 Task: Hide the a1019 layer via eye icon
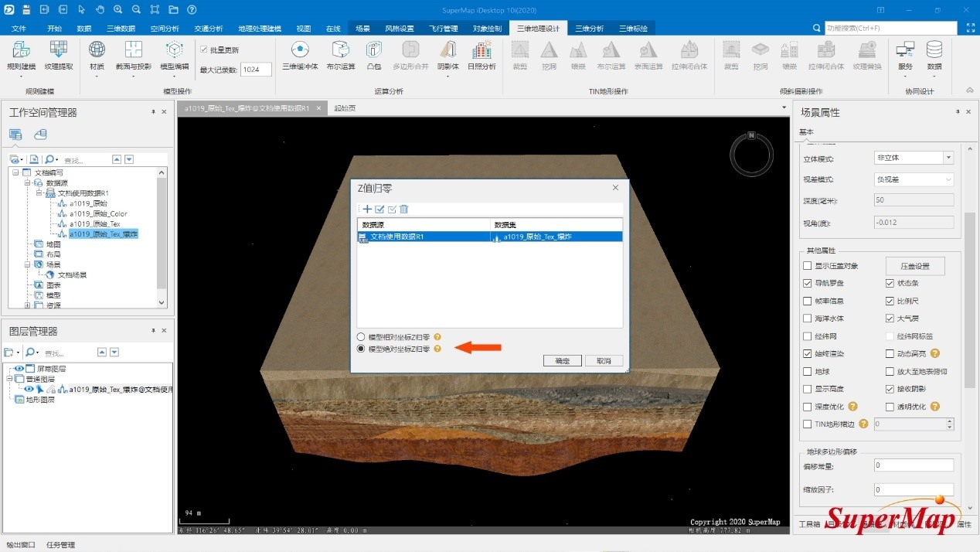pyautogui.click(x=29, y=390)
